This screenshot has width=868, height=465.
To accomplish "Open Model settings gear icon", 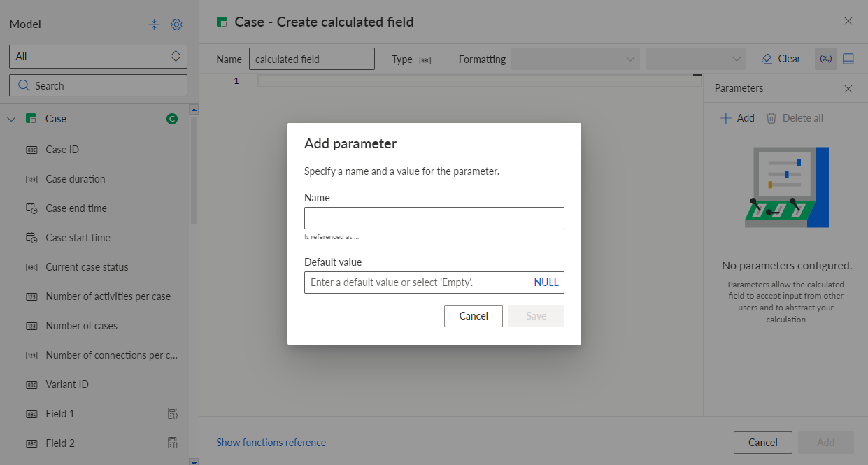I will tap(176, 24).
